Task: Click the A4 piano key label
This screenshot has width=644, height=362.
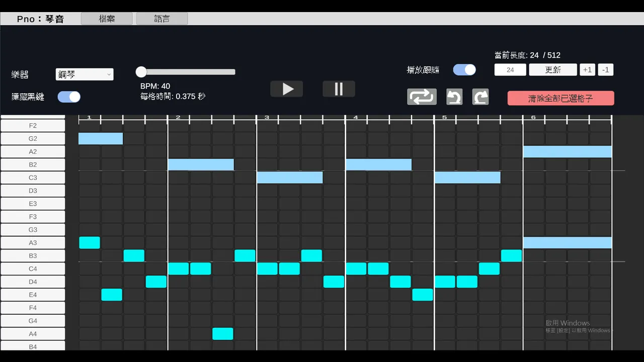Action: coord(33,334)
